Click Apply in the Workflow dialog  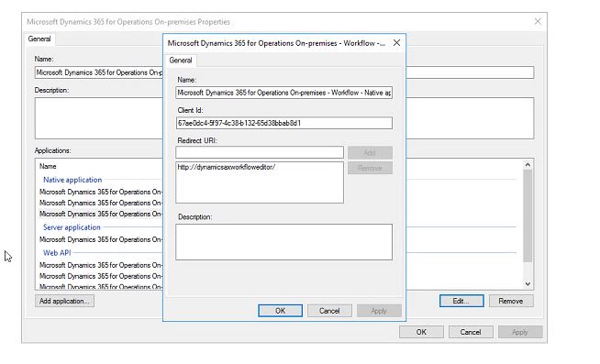coord(379,311)
